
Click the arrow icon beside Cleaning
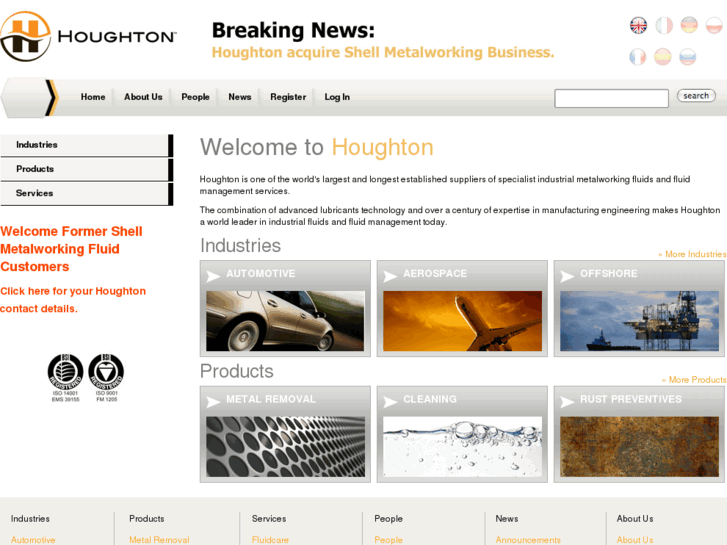click(390, 402)
